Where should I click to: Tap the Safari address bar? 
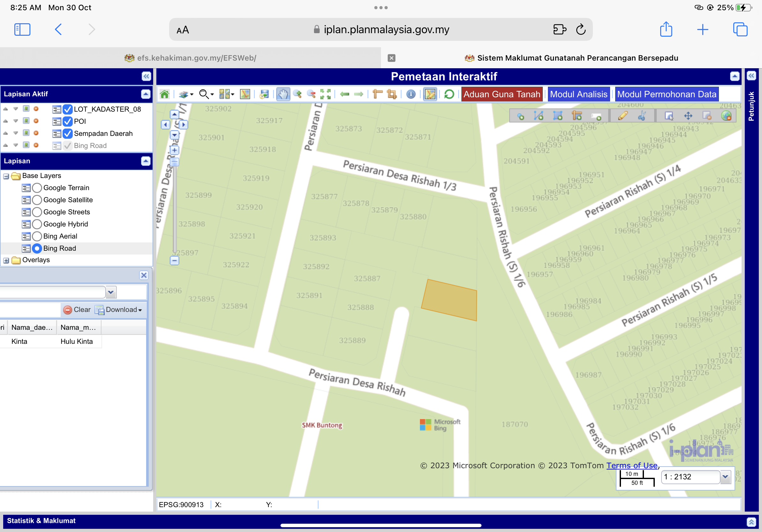click(380, 30)
